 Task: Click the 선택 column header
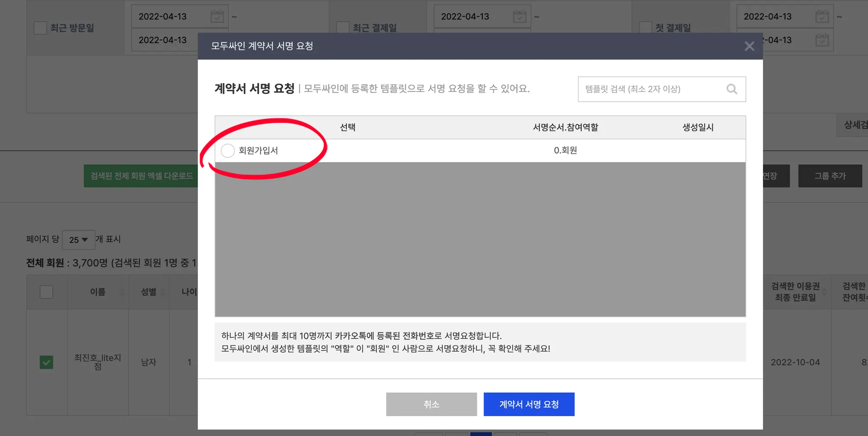pyautogui.click(x=348, y=128)
